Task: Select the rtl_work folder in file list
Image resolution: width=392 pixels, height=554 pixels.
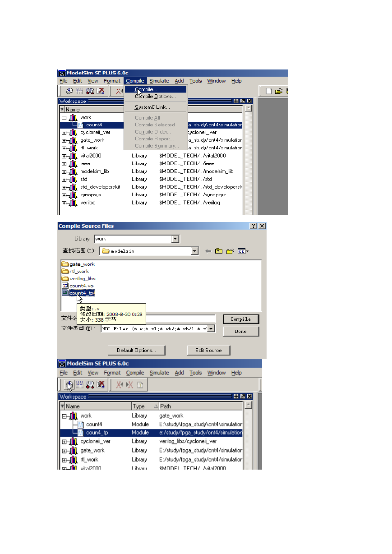Action: (x=75, y=271)
